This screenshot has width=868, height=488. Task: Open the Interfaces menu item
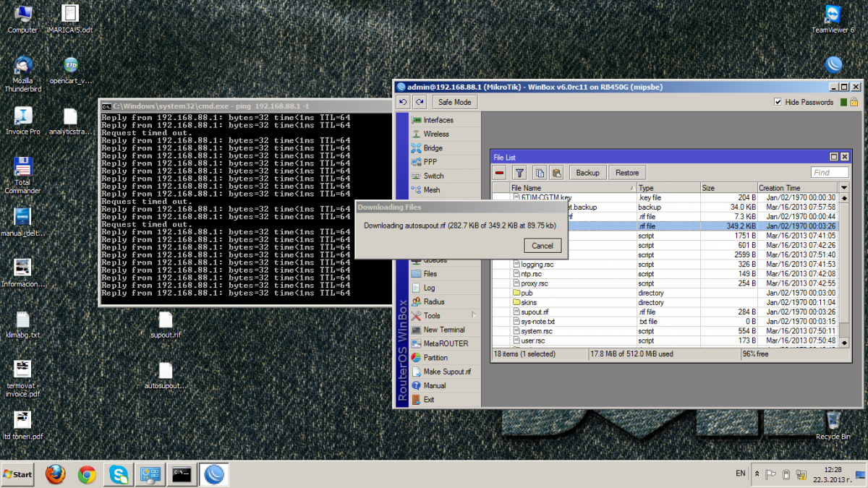(x=438, y=120)
